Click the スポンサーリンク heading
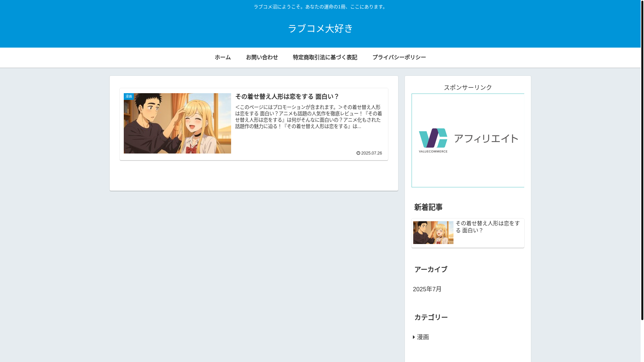The image size is (644, 362). point(468,87)
